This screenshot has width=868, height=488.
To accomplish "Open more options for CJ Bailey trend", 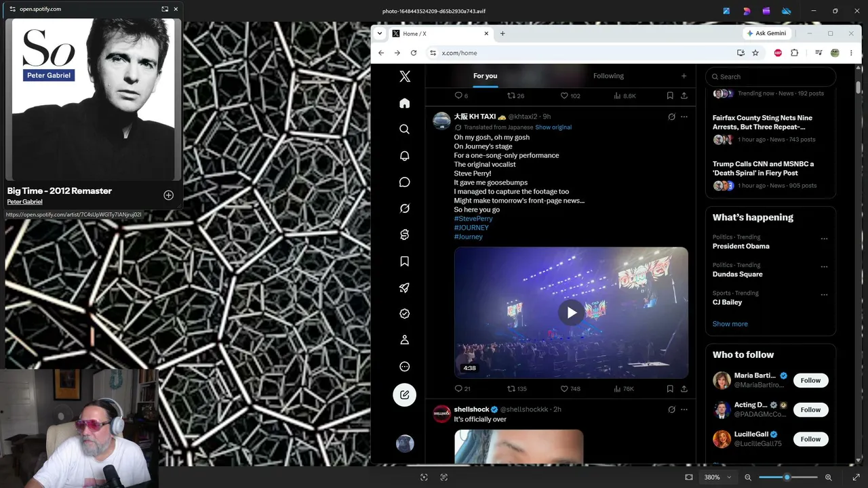I will click(x=824, y=294).
